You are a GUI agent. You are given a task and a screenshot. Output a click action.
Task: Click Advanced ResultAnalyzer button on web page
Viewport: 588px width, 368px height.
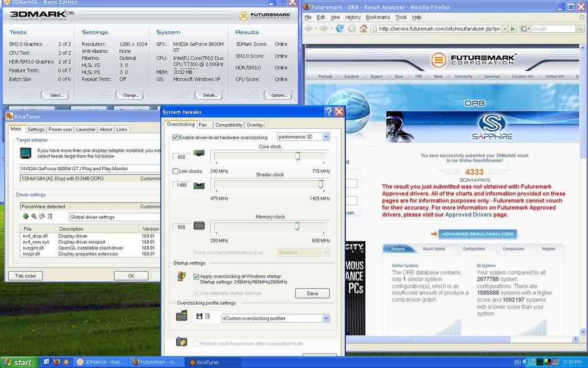[477, 233]
